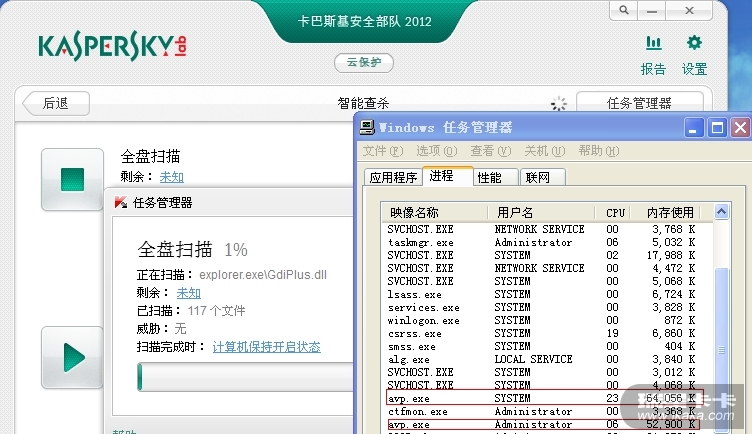This screenshot has height=434, width=752.
Task: Select csrss.exe process row
Action: pyautogui.click(x=541, y=333)
